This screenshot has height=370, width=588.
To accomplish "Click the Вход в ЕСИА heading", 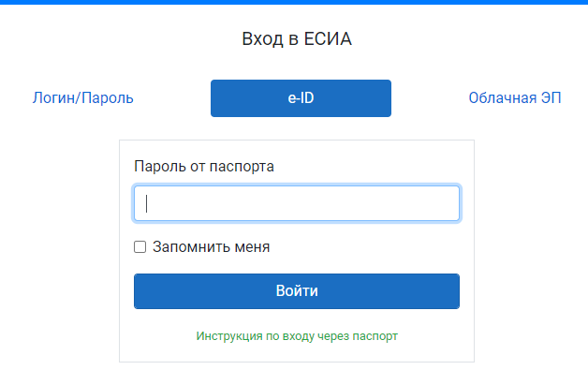I will coord(297,39).
